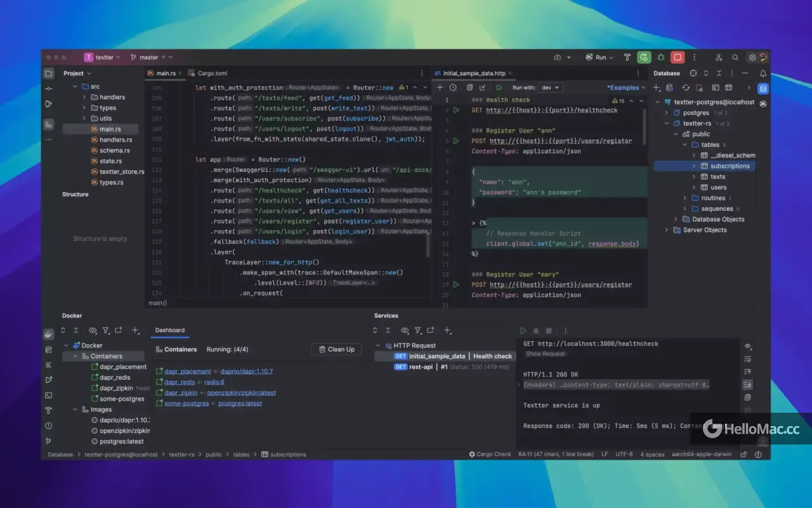This screenshot has width=812, height=508.
Task: Click the Build hammer icon in top toolbar
Action: coord(627,57)
